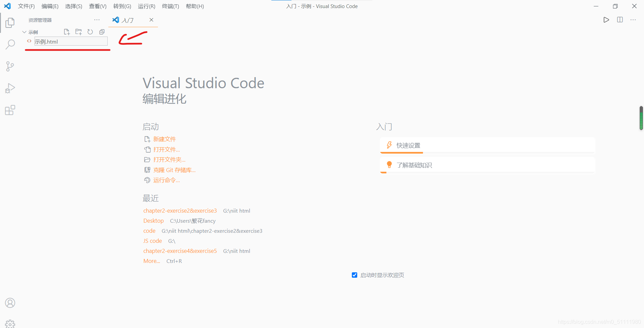Open recent code folder
Screen dimensions: 644x328
[149, 231]
